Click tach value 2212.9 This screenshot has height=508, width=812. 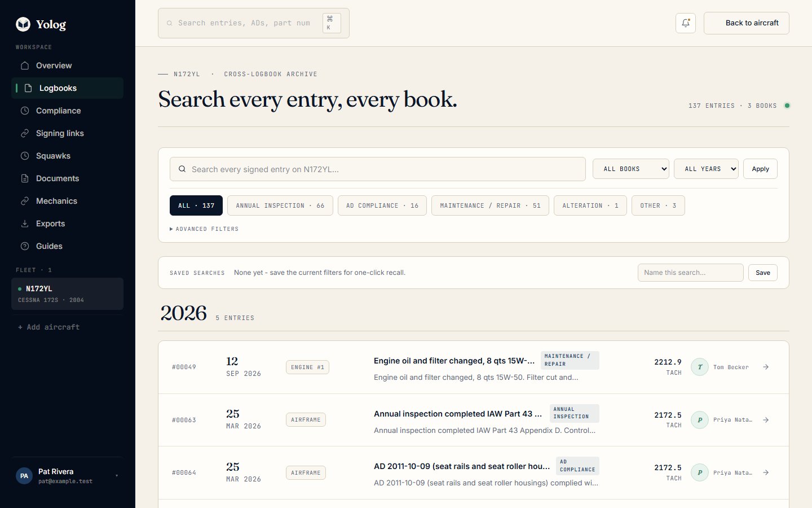(x=668, y=362)
